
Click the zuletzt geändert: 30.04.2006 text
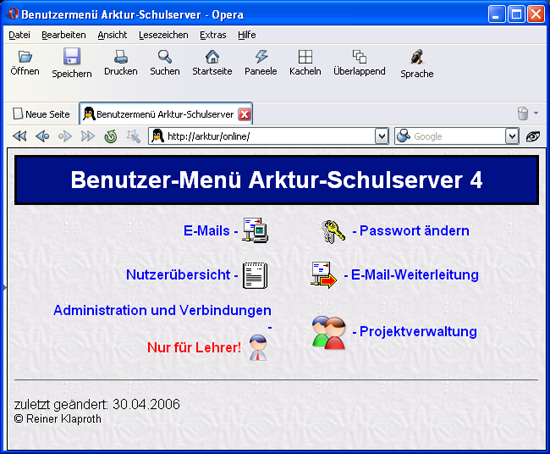coord(97,404)
